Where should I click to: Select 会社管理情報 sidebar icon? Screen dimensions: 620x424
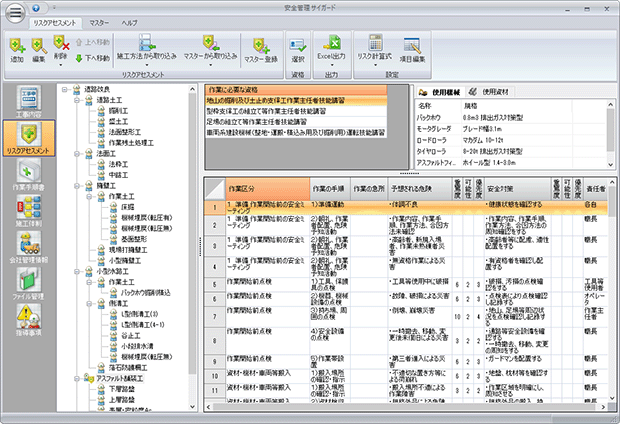click(28, 245)
